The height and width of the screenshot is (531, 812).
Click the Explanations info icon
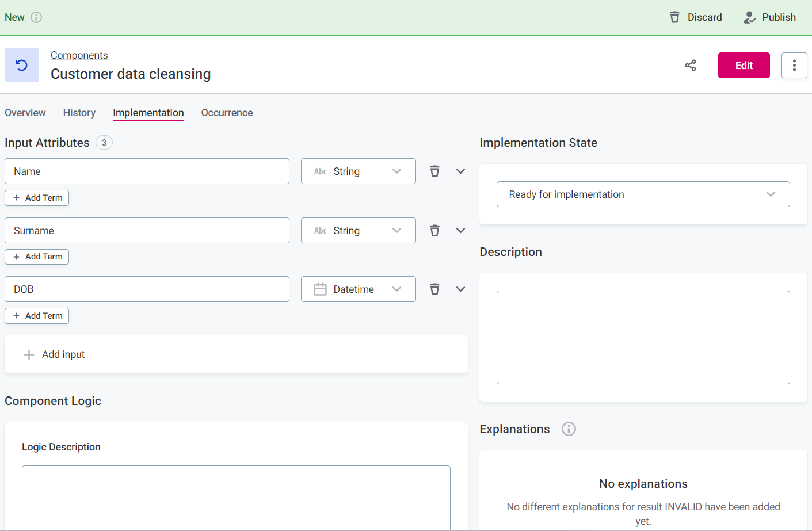[569, 429]
